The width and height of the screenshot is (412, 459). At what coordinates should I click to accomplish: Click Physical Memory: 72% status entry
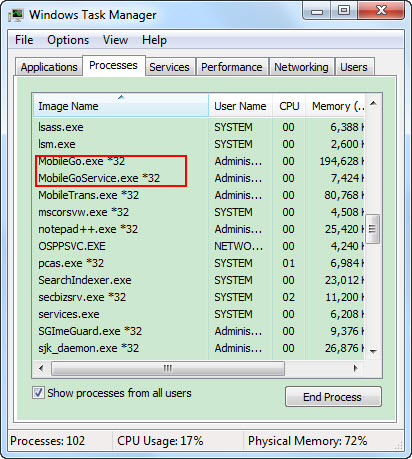pyautogui.click(x=307, y=441)
